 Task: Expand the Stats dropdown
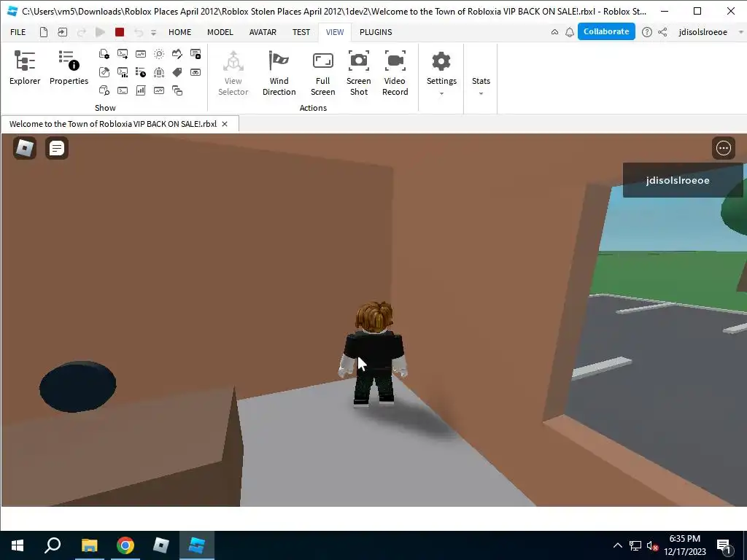click(x=481, y=86)
